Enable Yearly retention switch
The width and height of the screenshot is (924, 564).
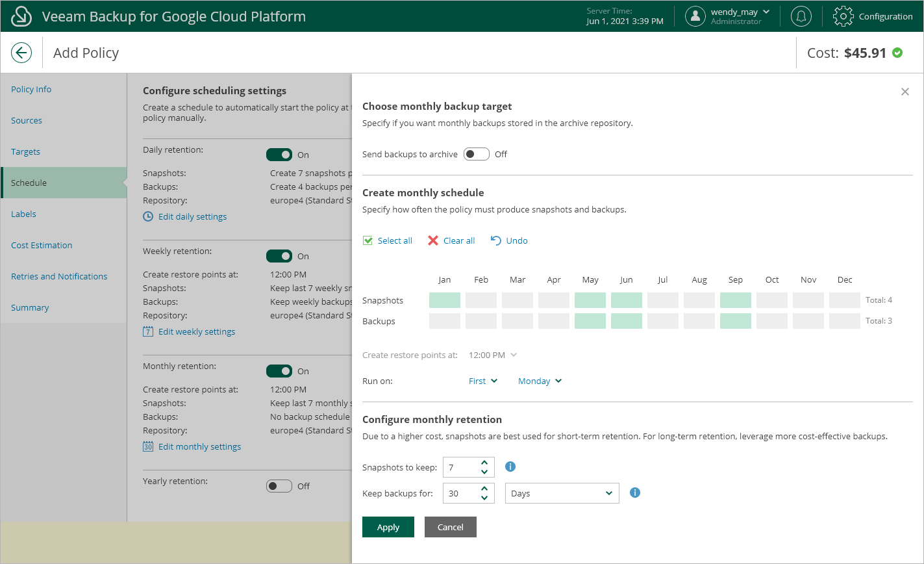(279, 486)
